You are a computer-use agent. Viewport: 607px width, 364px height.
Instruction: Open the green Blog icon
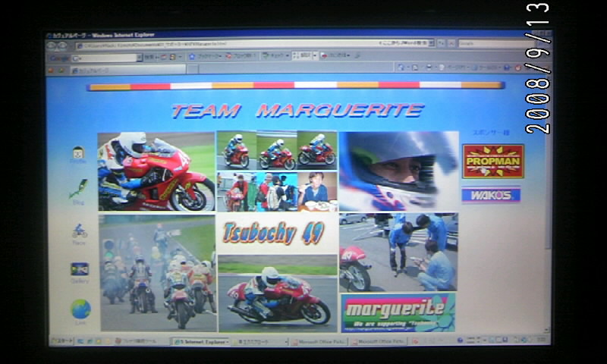tap(79, 191)
